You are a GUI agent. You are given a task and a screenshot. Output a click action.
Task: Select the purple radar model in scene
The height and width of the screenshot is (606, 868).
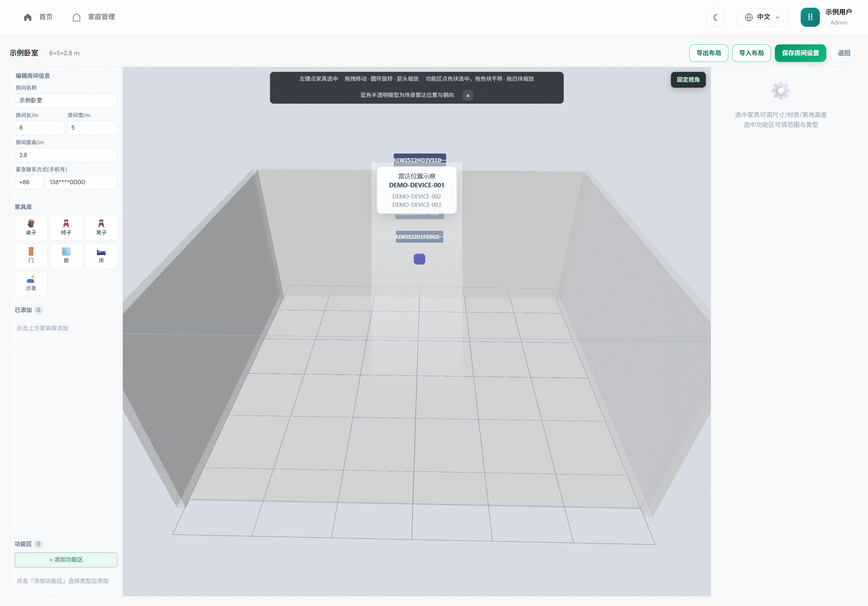[x=419, y=259]
